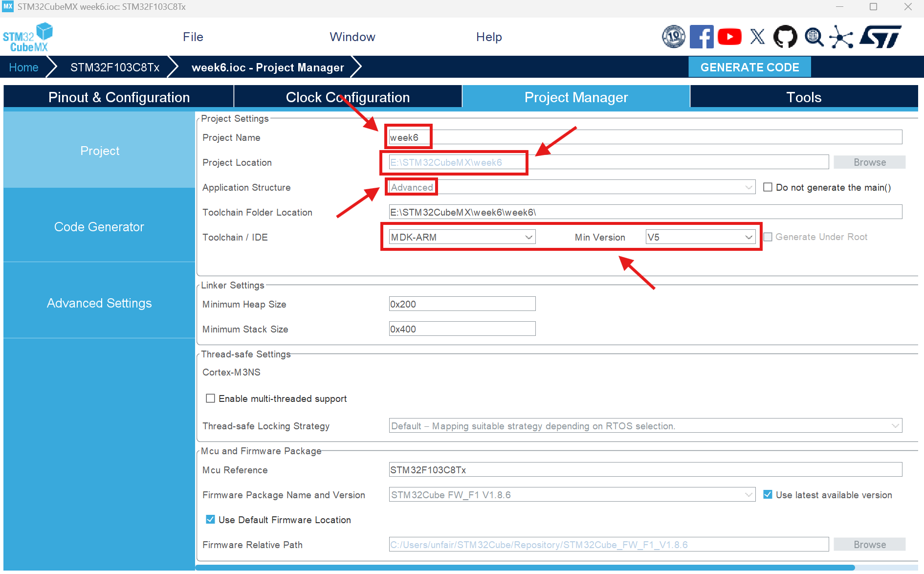The image size is (924, 574).
Task: Click the Toolchain Folder Location field
Action: click(x=645, y=212)
